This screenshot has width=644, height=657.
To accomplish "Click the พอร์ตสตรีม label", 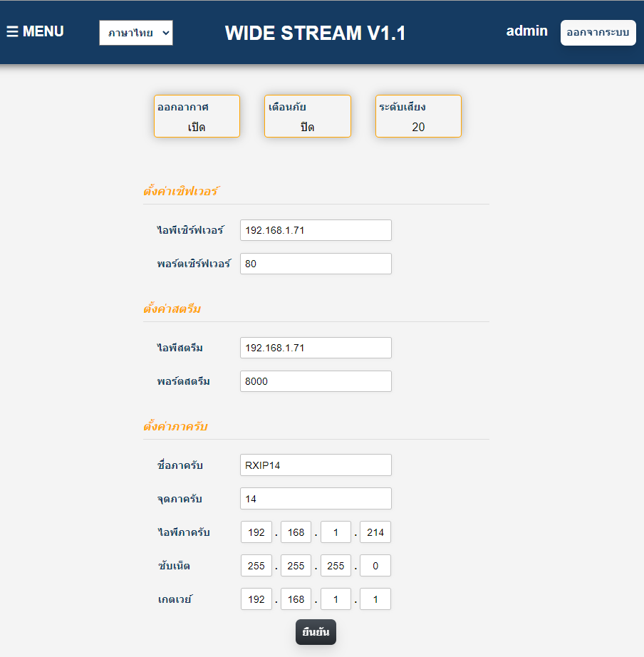I will point(184,381).
